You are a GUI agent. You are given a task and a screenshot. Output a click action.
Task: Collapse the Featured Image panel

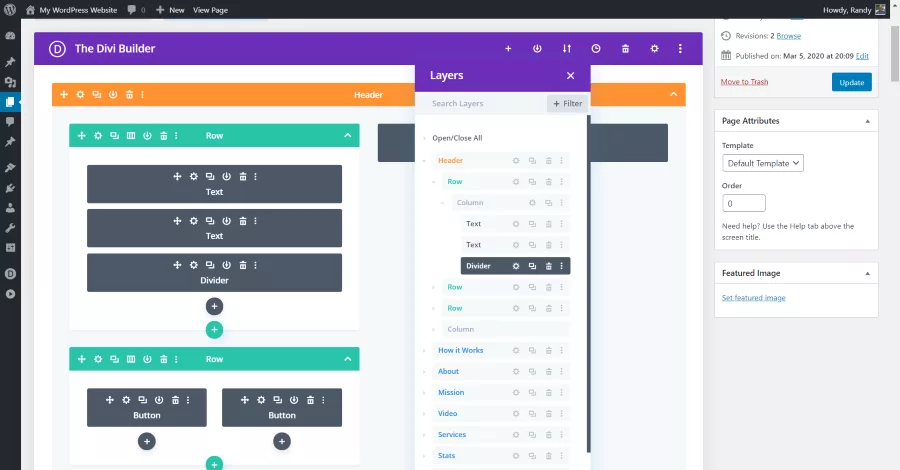(867, 274)
